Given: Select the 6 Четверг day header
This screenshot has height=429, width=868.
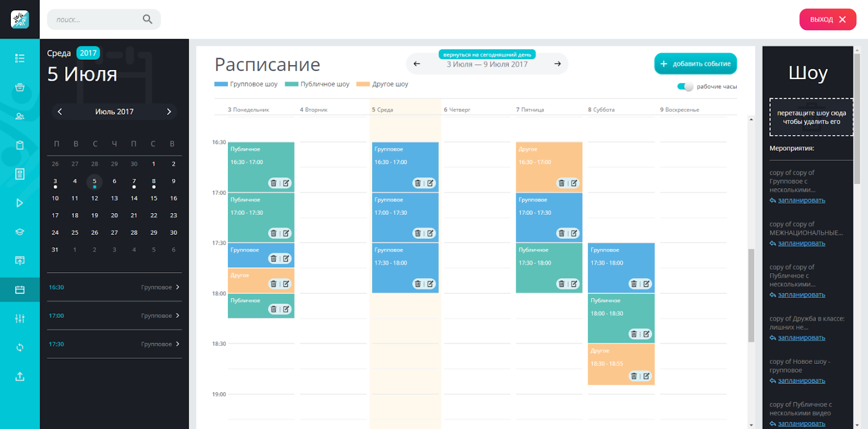Looking at the screenshot, I should [457, 110].
